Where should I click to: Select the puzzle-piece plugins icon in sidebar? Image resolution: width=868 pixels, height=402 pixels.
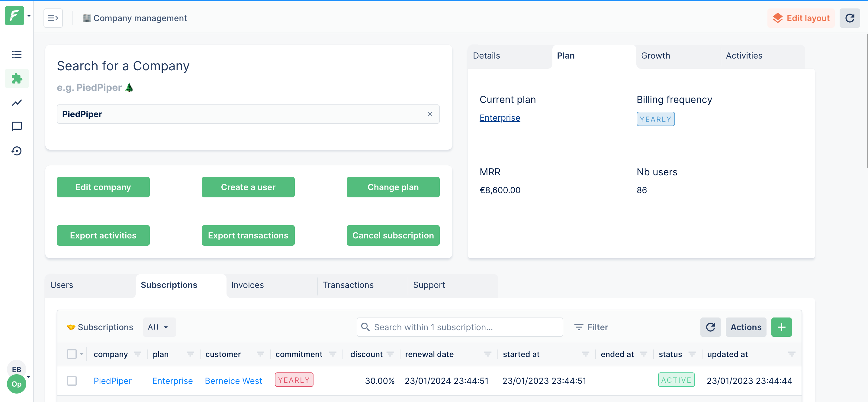click(17, 78)
